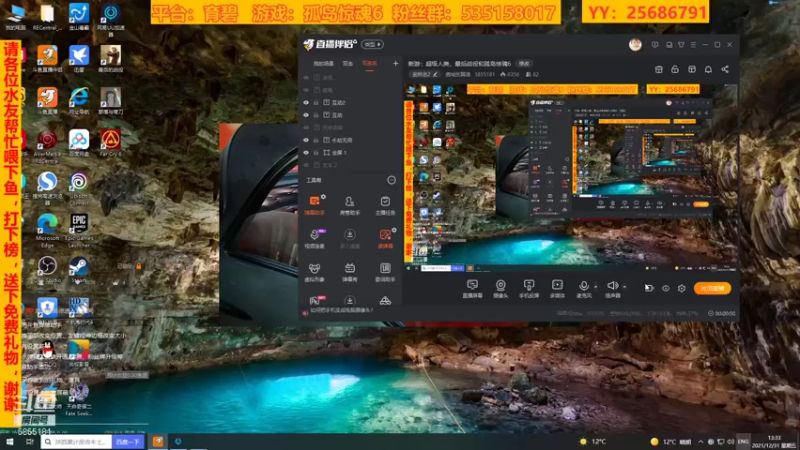Screen dimensions: 800x450
Task: Click the layout icon before the bell
Action: [x=692, y=69]
